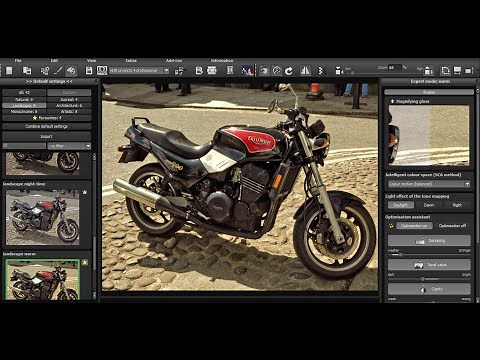This screenshot has width=480, height=360.
Task: Show the Favourites presets
Action: (47, 118)
